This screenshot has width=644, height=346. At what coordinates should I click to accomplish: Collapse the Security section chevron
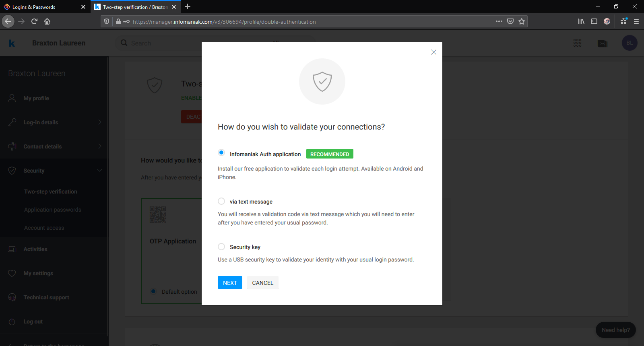(x=100, y=171)
